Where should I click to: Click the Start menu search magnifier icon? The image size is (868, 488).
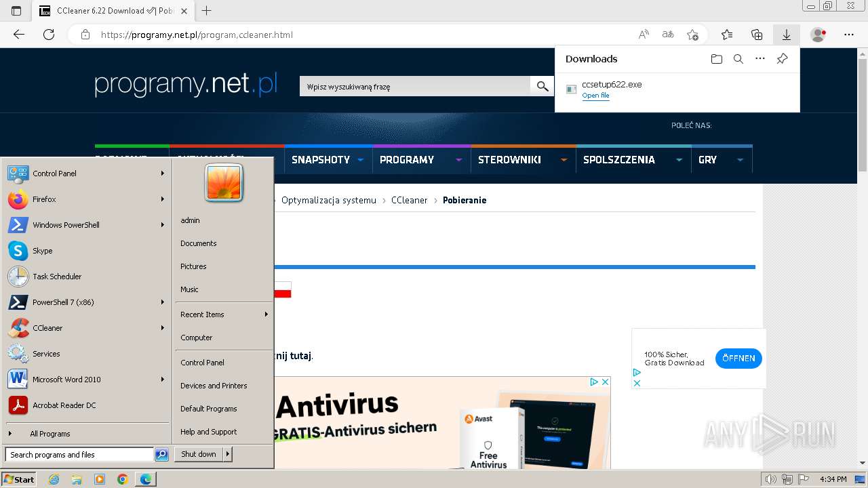[x=161, y=455]
